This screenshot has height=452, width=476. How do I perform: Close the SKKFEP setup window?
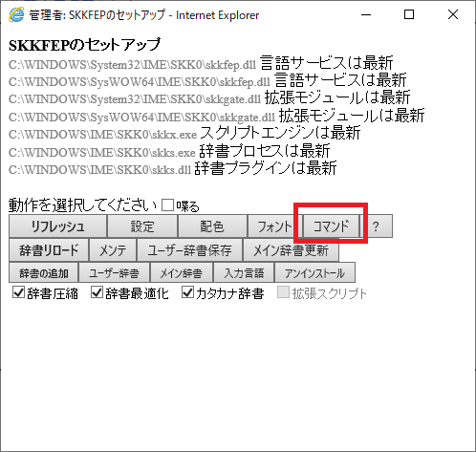[453, 14]
